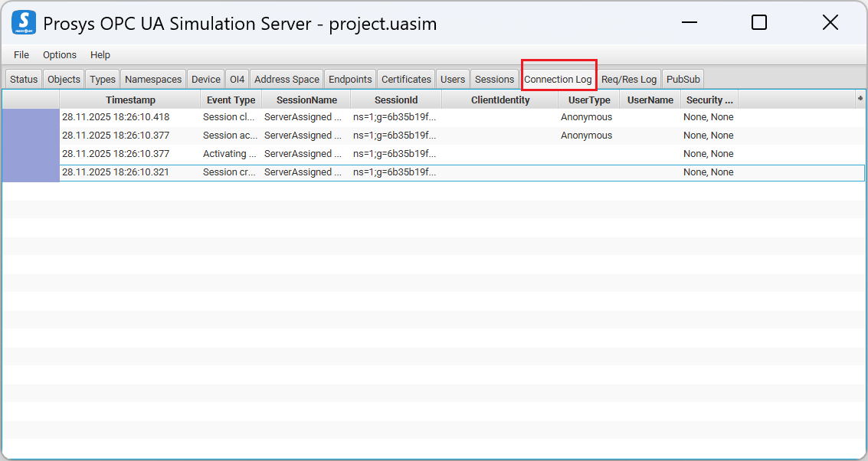868x461 pixels.
Task: Click the 'Session ac...' event type cell
Action: (x=229, y=135)
